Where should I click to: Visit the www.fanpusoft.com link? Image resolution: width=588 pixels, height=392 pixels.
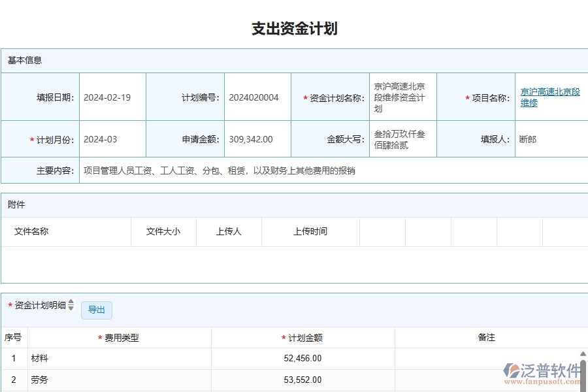(544, 382)
